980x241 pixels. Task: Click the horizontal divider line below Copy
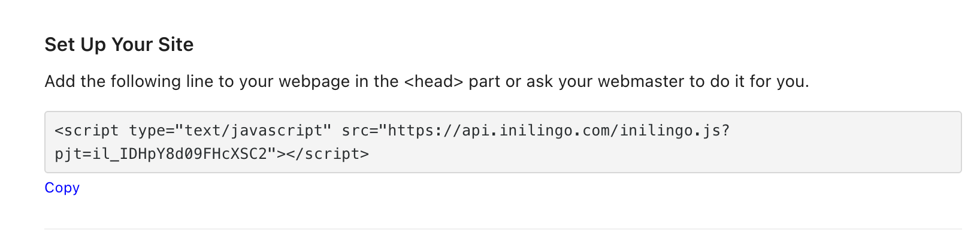503,228
